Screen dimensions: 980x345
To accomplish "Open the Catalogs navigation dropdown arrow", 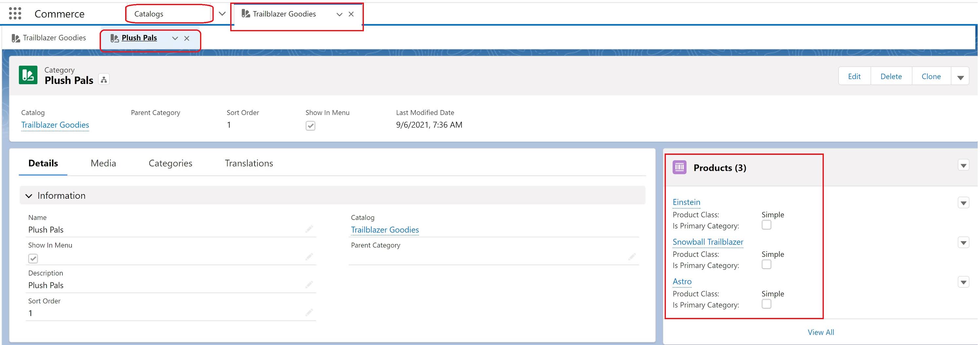I will click(x=222, y=14).
